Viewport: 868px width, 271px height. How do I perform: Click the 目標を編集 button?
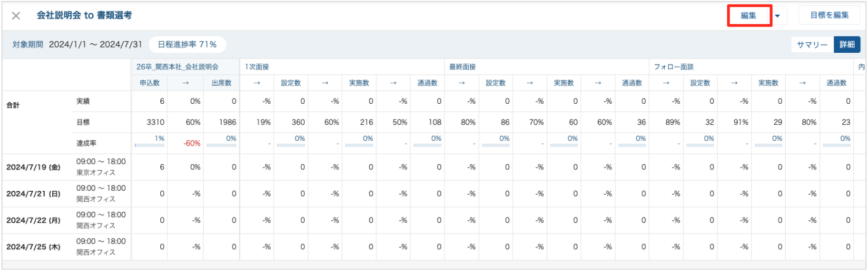click(x=829, y=16)
